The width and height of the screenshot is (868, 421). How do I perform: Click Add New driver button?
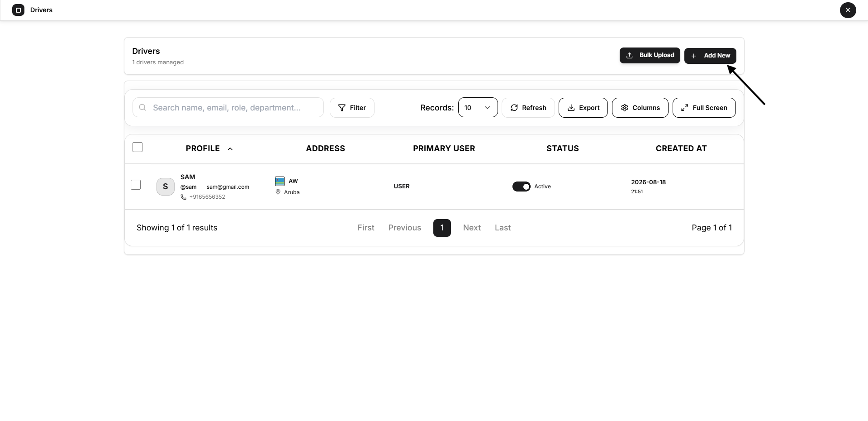pyautogui.click(x=710, y=56)
